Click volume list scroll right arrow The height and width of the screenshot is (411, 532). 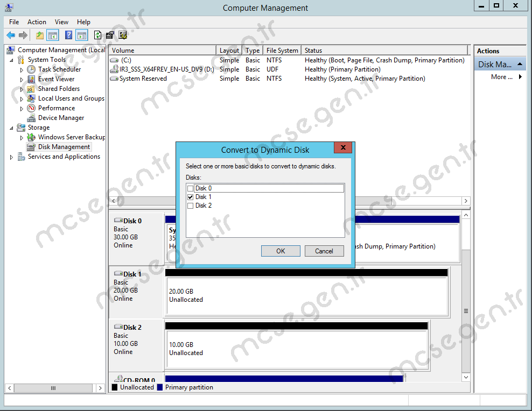tap(466, 201)
